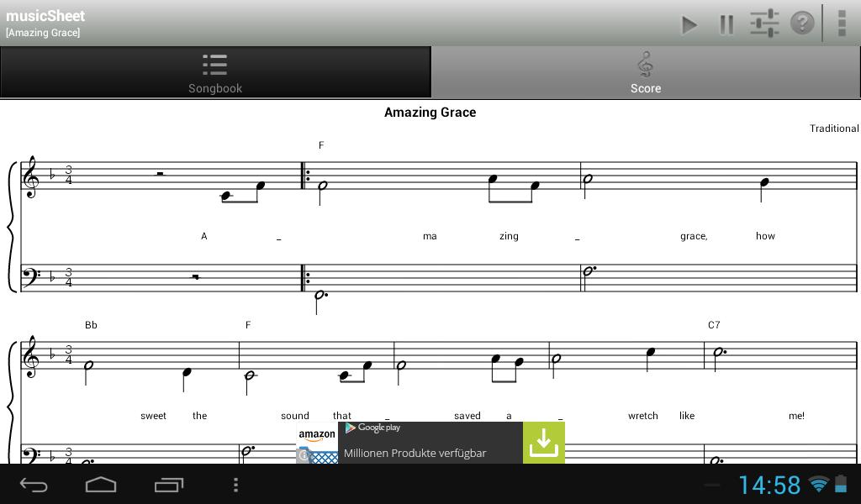Tap the lyric word "sound"
This screenshot has width=861, height=504.
pos(295,416)
